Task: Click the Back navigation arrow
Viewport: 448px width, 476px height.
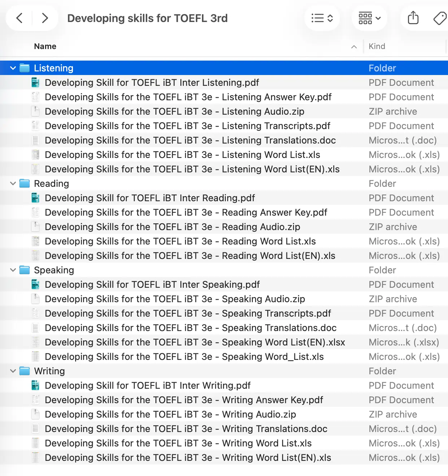Action: 19,18
